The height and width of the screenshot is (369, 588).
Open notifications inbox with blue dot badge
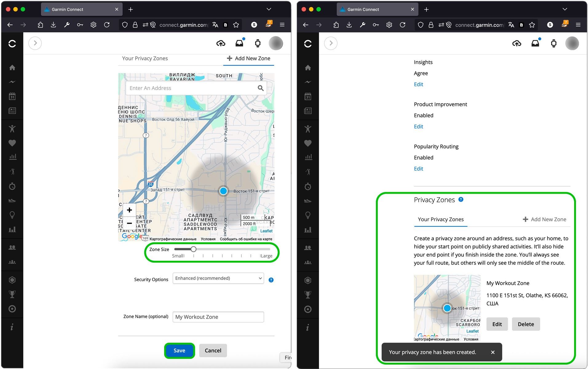click(x=239, y=43)
